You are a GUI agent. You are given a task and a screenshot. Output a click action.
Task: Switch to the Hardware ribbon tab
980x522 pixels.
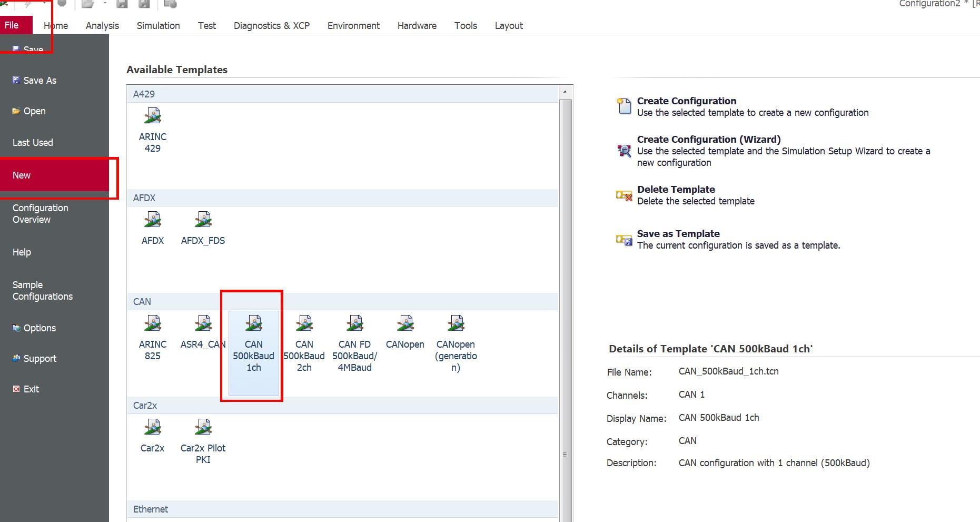(x=417, y=26)
